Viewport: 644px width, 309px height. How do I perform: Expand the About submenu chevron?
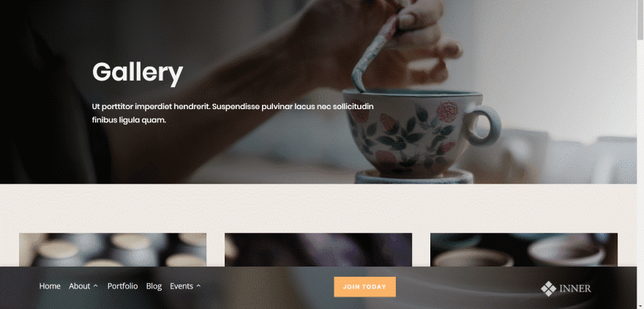96,286
